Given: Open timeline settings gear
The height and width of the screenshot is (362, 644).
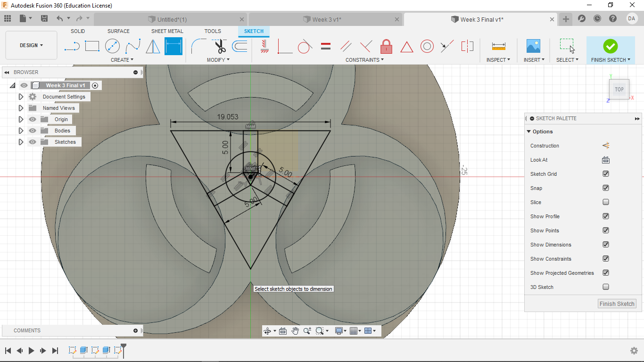Looking at the screenshot, I should pos(634,351).
